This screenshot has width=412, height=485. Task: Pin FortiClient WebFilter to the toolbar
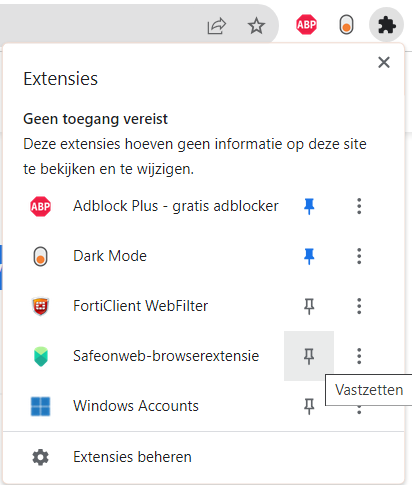(x=309, y=306)
